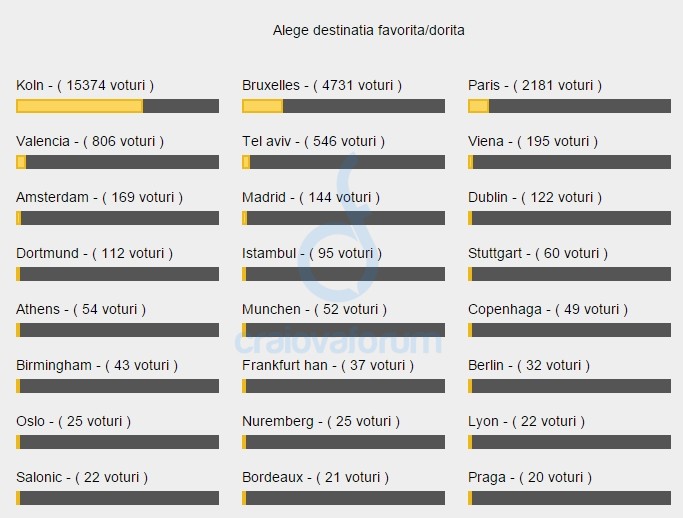
Task: Choose the Athens 54 voturi label
Action: coord(81,309)
